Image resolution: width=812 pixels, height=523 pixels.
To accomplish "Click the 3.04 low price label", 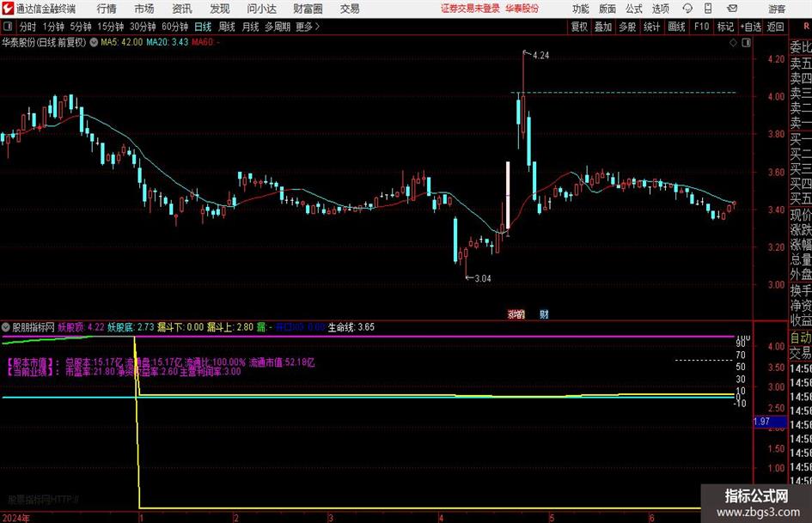I will point(483,278).
